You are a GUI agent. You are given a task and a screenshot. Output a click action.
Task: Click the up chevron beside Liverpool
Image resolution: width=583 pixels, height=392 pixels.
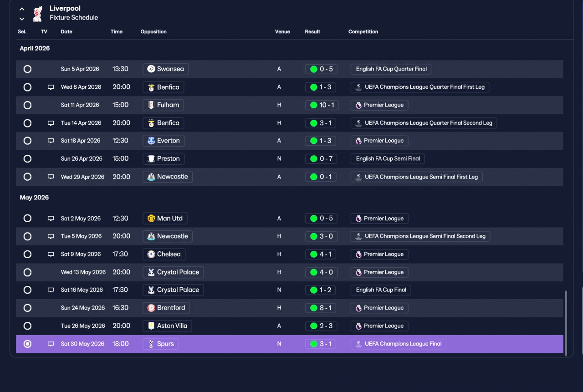(x=22, y=9)
